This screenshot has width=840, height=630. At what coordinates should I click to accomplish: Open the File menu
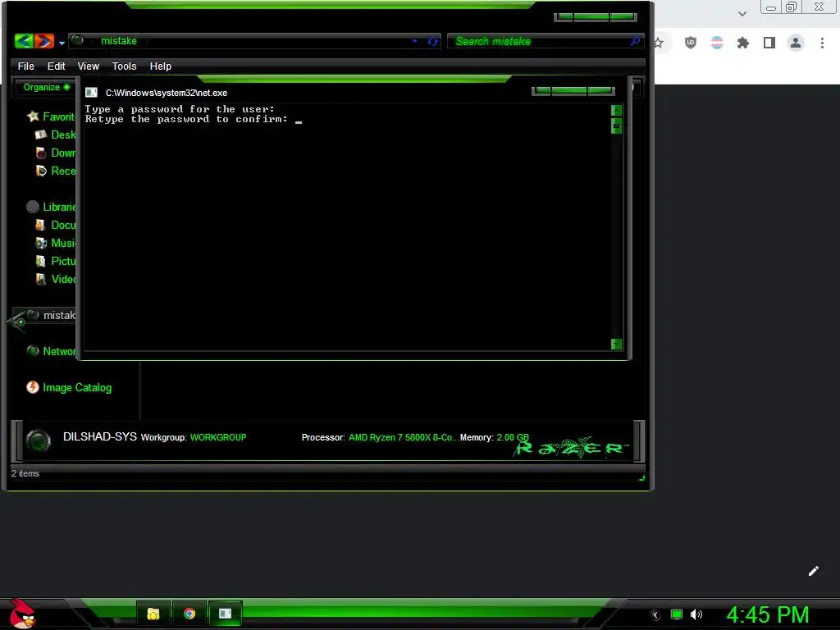[x=25, y=66]
